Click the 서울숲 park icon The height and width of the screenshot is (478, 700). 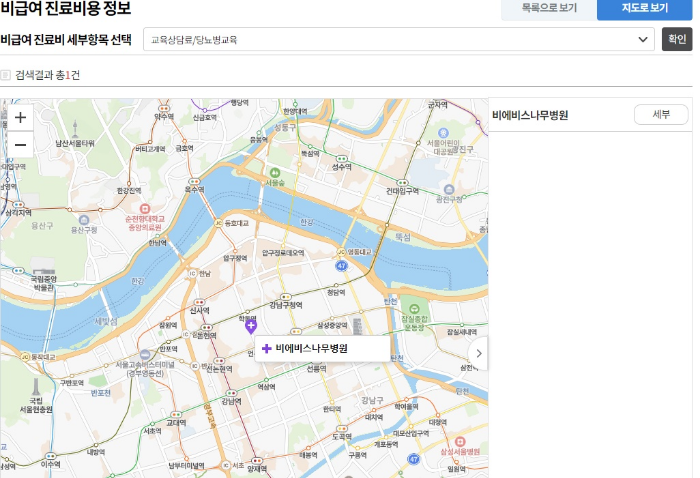[275, 173]
